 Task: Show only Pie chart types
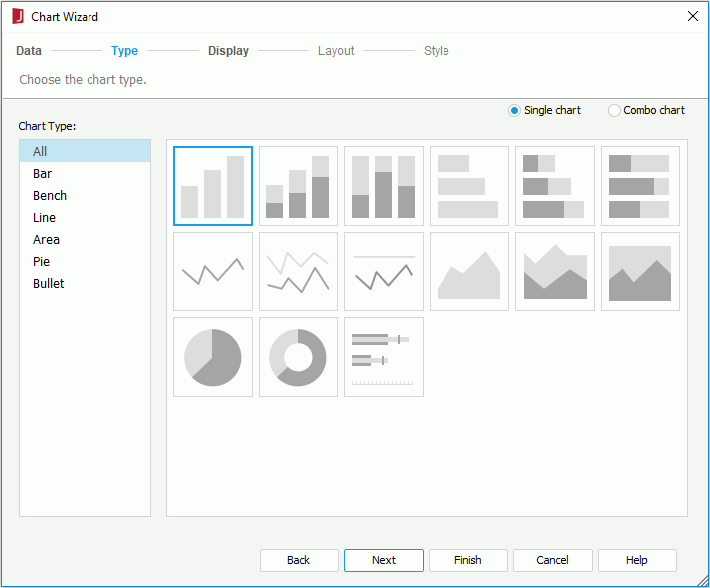coord(86,261)
